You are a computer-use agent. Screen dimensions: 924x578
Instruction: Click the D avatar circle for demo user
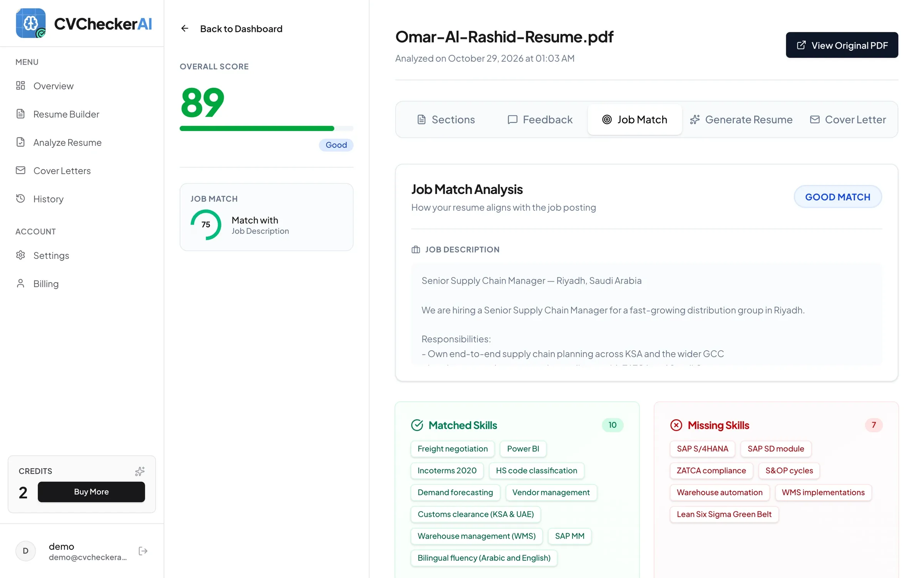click(25, 551)
